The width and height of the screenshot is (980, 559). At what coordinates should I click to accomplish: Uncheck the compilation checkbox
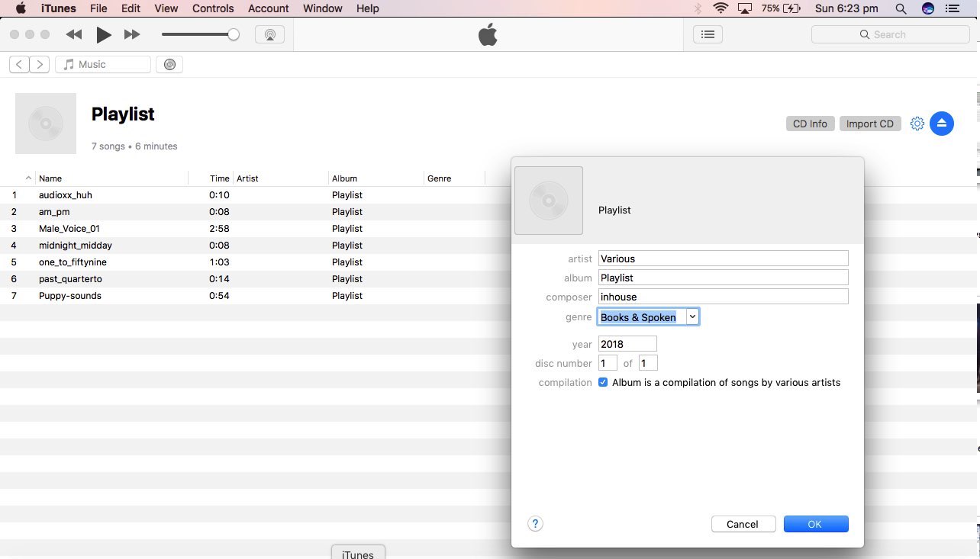click(603, 382)
